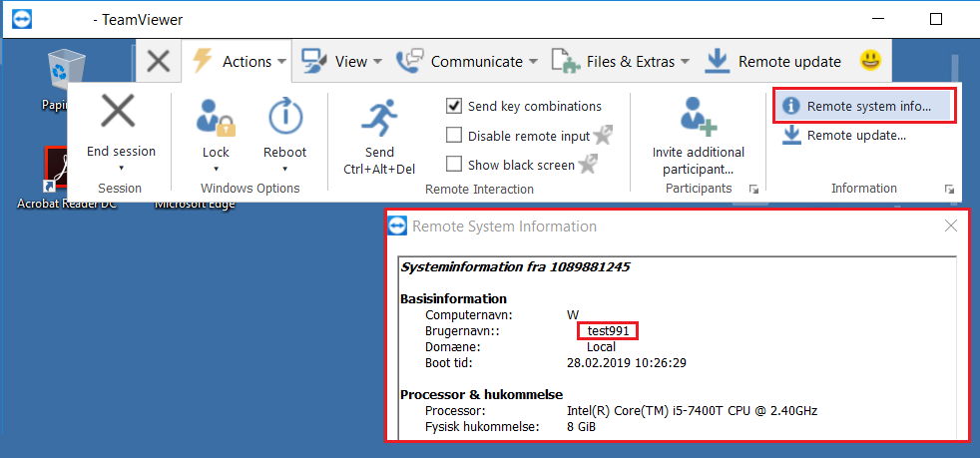980x458 pixels.
Task: Send Ctrl+Alt+Del to remote computer
Action: 379,137
